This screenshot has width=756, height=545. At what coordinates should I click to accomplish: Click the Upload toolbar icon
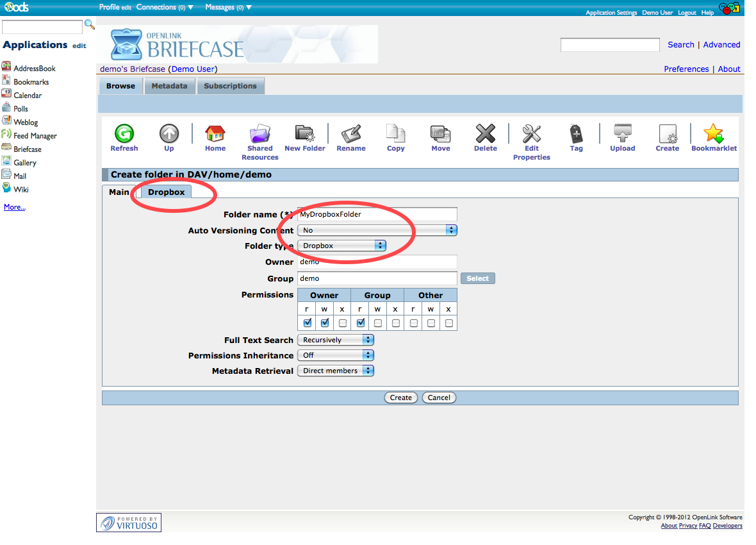[x=622, y=134]
